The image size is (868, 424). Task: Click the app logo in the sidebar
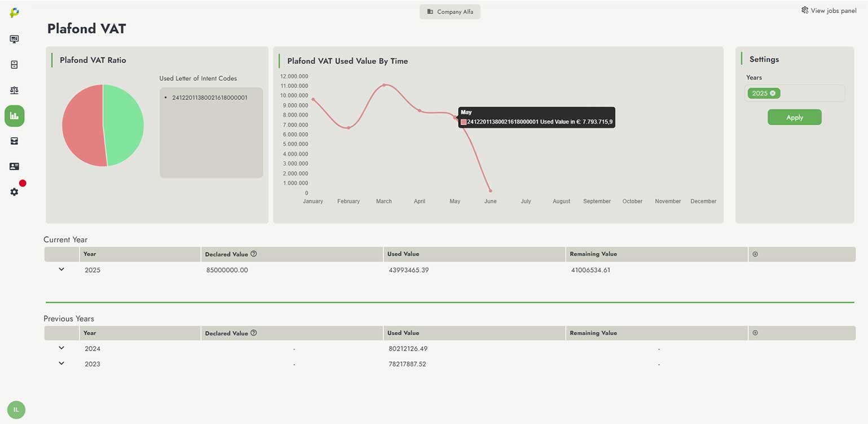(x=15, y=12)
